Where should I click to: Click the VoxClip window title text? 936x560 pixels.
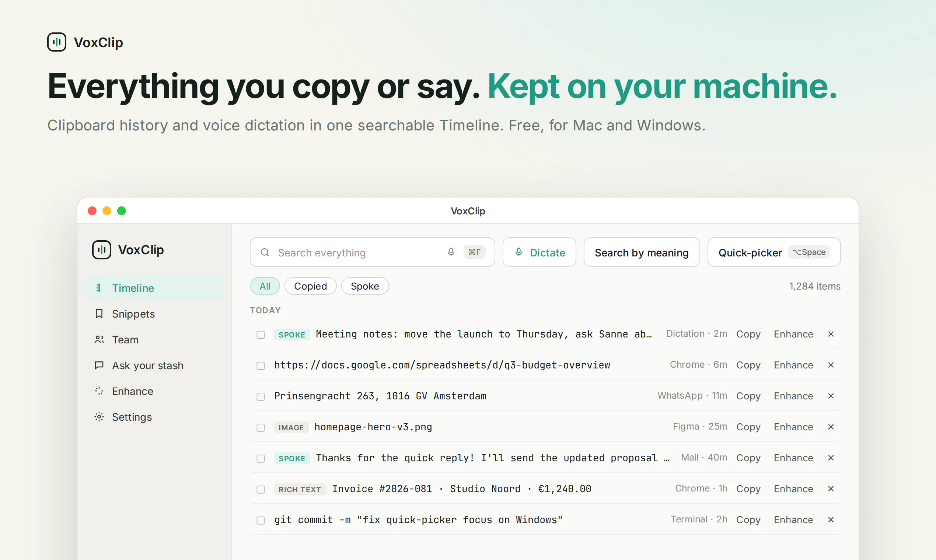pyautogui.click(x=468, y=211)
